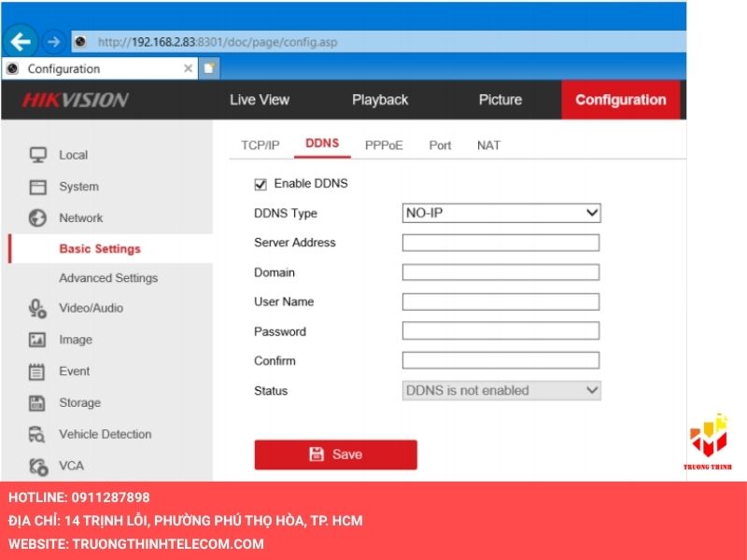Open Event settings in sidebar
This screenshot has height=560, width=747.
point(75,371)
